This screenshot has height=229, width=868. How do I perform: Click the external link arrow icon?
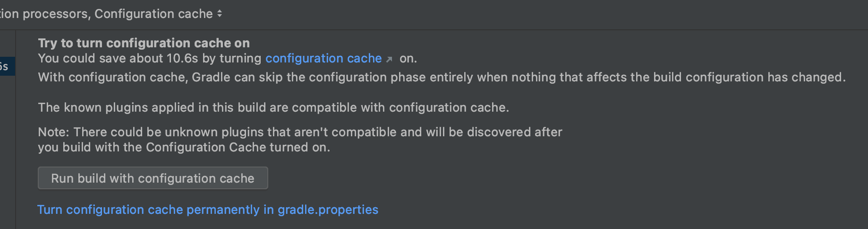[389, 59]
